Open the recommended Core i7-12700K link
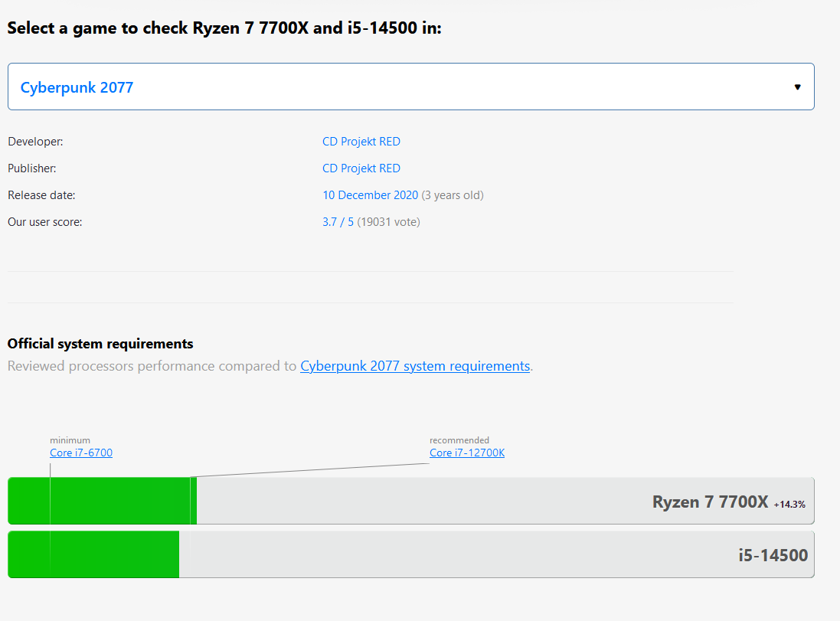Viewport: 840px width, 621px height. tap(467, 453)
